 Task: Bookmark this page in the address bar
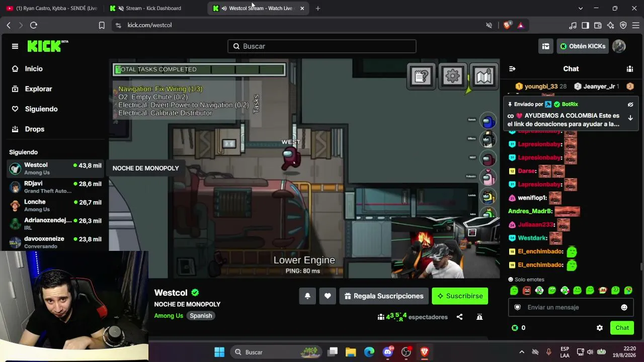[102, 25]
